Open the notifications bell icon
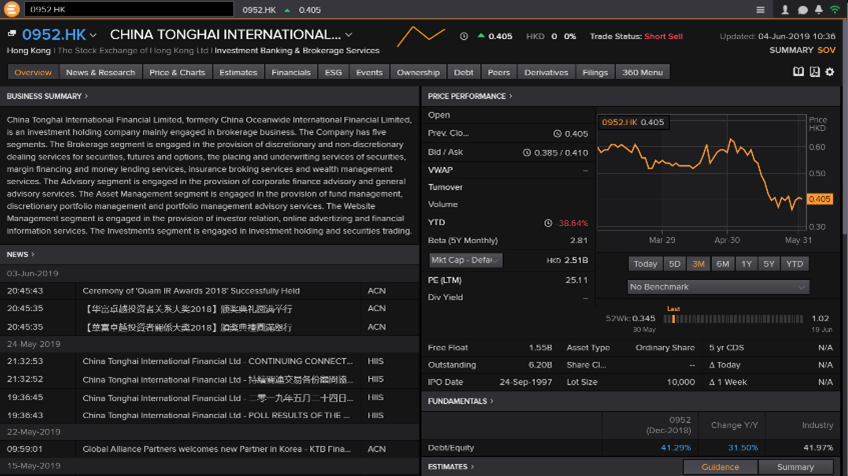The width and height of the screenshot is (848, 476). point(819,10)
